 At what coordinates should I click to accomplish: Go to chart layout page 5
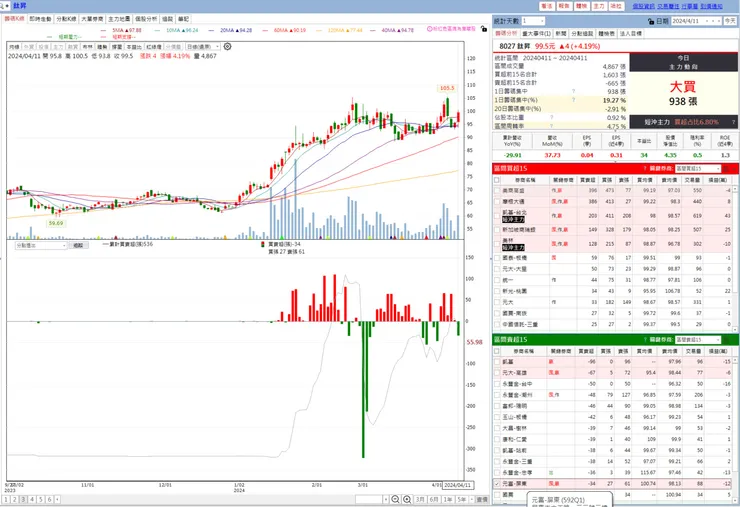(x=41, y=499)
